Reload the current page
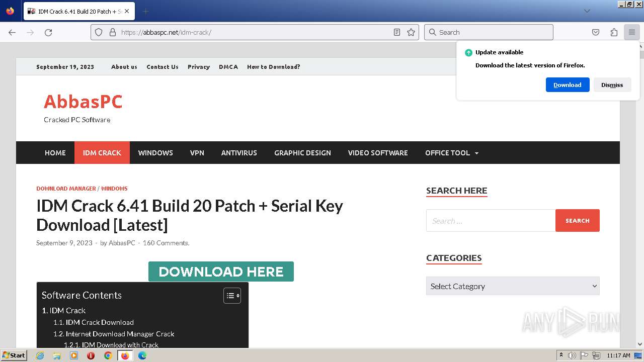The height and width of the screenshot is (362, 644). (48, 32)
